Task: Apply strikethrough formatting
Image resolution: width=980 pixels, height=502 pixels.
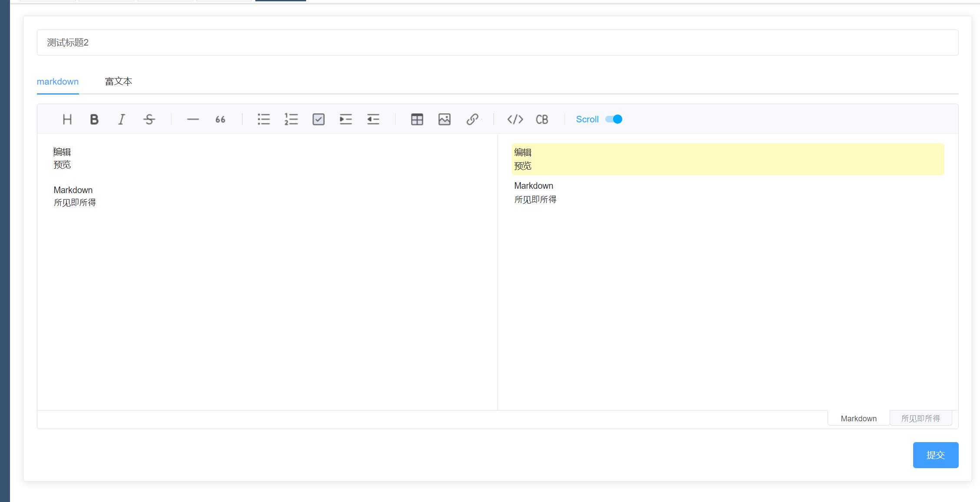Action: [149, 119]
